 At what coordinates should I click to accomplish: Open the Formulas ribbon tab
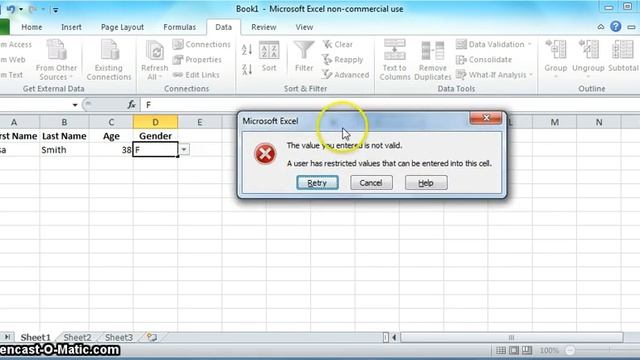[x=180, y=27]
